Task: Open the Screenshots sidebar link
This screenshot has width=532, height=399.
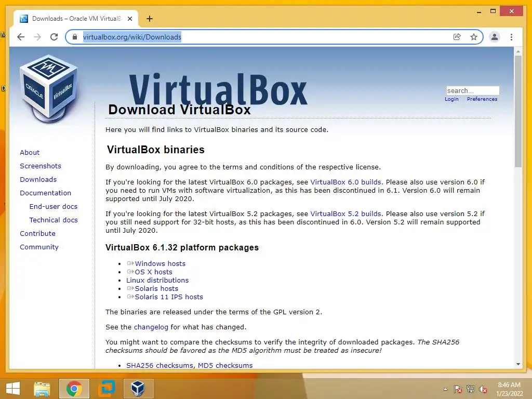Action: click(x=41, y=166)
